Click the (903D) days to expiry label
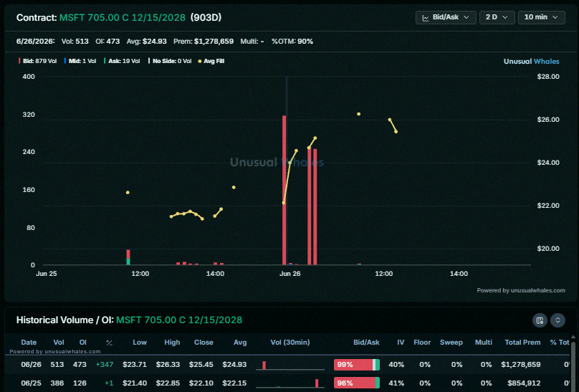 (206, 18)
